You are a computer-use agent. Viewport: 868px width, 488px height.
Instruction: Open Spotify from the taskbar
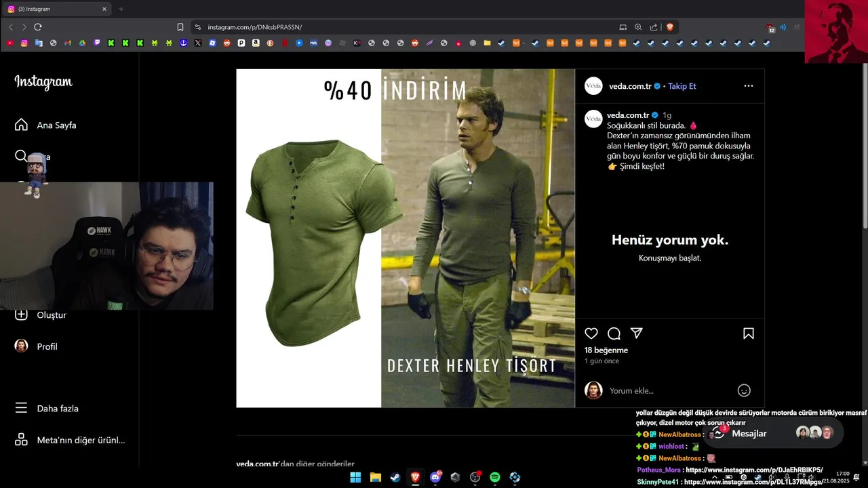click(495, 477)
